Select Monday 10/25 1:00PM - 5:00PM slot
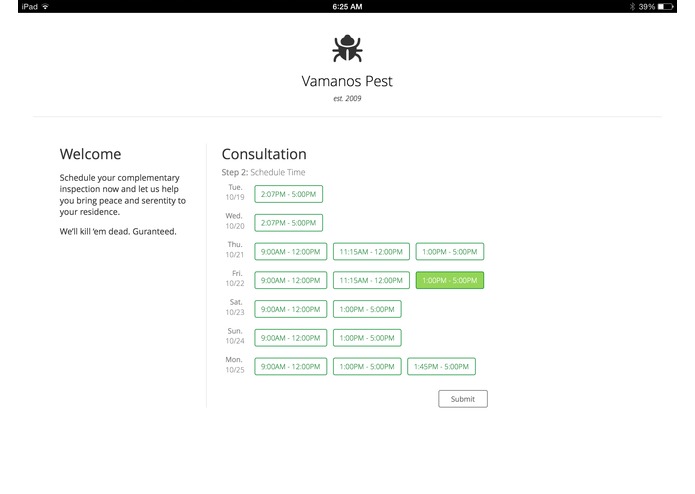The width and height of the screenshot is (695, 494). click(367, 367)
